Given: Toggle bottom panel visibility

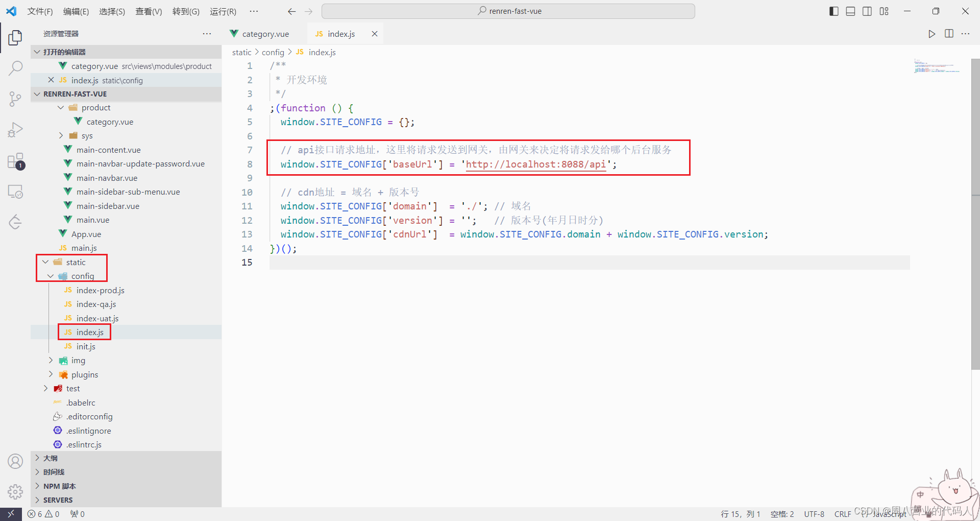Looking at the screenshot, I should pos(850,11).
